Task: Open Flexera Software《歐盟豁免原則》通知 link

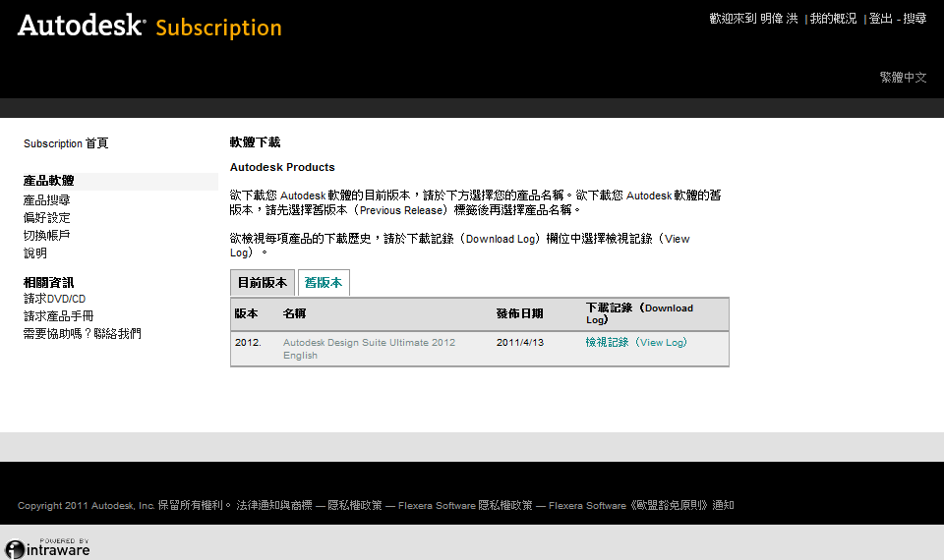Action: coord(641,505)
